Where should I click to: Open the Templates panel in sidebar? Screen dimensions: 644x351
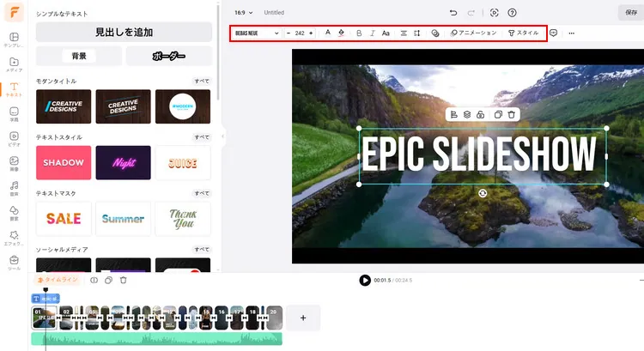14,39
